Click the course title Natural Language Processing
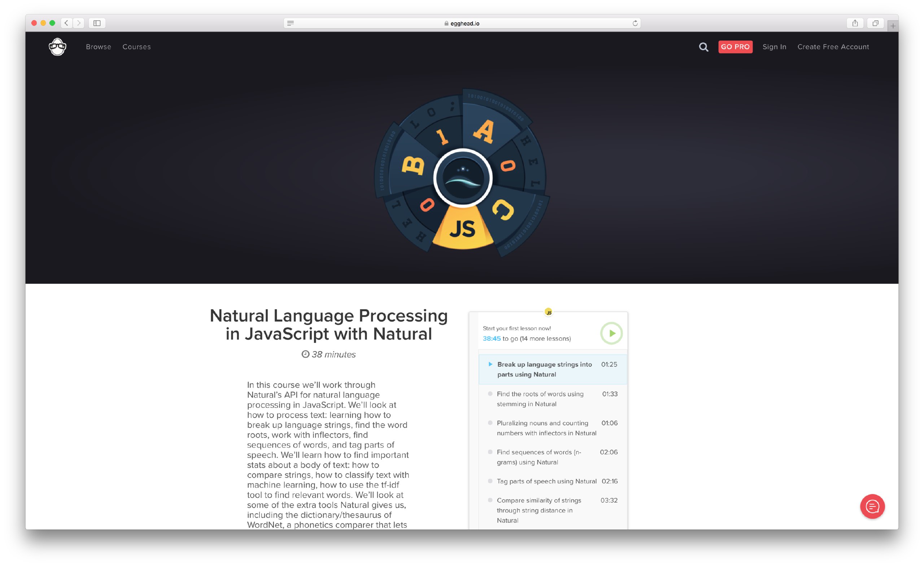The width and height of the screenshot is (924, 566). point(328,325)
